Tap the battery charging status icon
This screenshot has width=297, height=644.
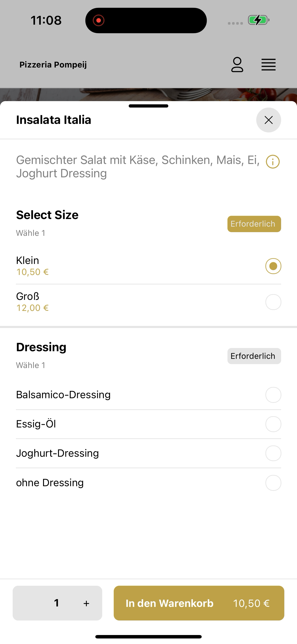[x=259, y=20]
